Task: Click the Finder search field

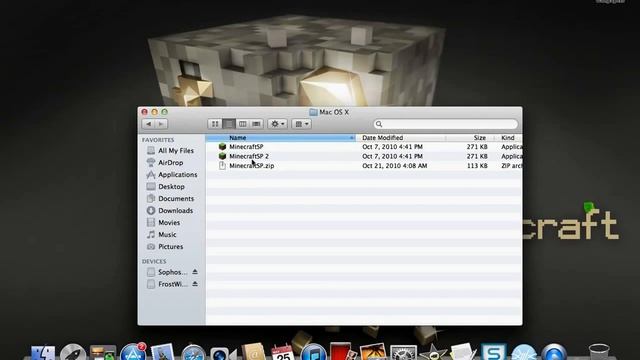Action: [x=446, y=124]
